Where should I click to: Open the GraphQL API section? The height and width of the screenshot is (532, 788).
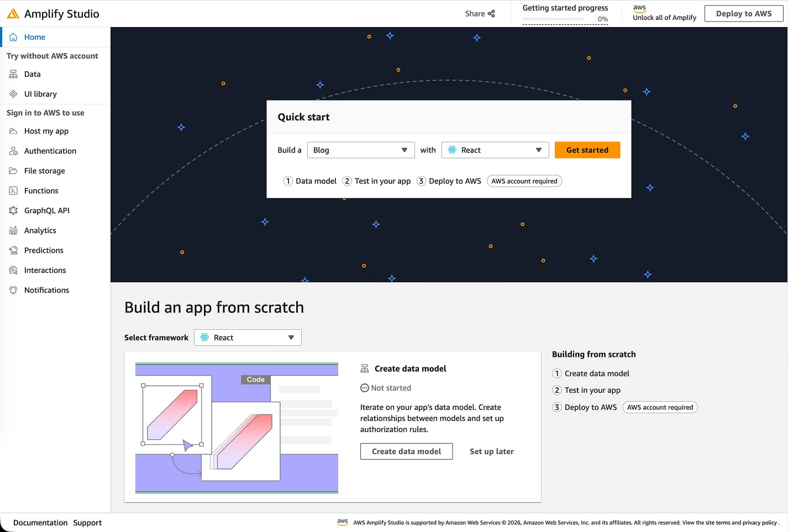point(46,210)
